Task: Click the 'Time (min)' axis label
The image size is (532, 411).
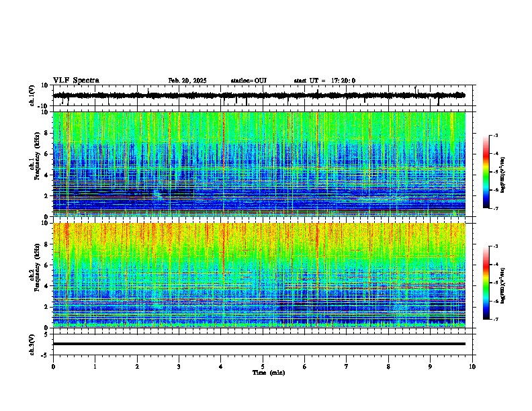Action: coord(269,373)
